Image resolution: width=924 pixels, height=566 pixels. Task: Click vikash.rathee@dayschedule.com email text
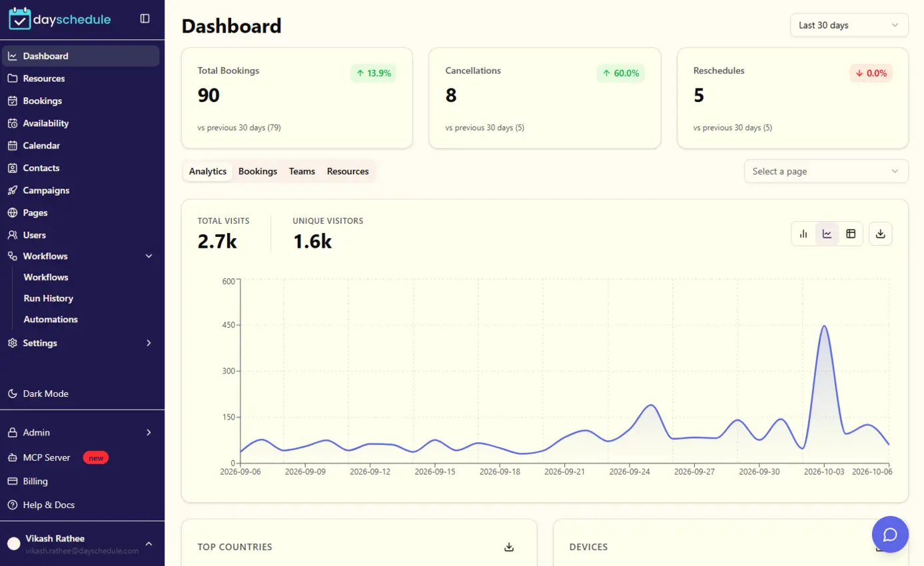(x=82, y=551)
